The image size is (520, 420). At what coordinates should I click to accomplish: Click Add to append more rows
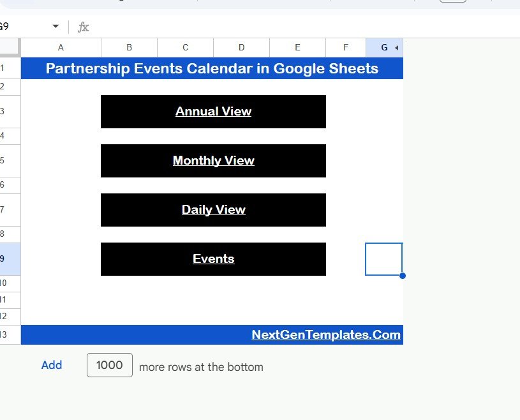tap(52, 365)
